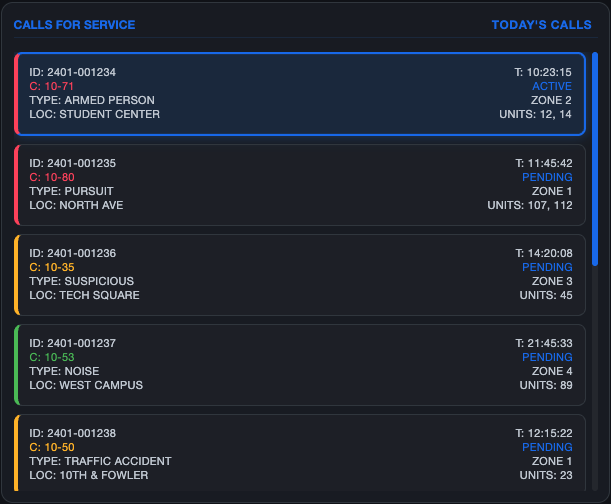Viewport: 611px width, 504px height.
Task: Click units 107, 112 on Pursuit call
Action: pos(529,205)
